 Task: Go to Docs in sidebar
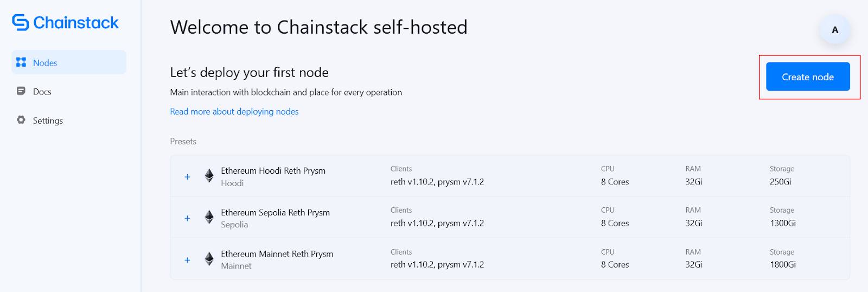42,92
